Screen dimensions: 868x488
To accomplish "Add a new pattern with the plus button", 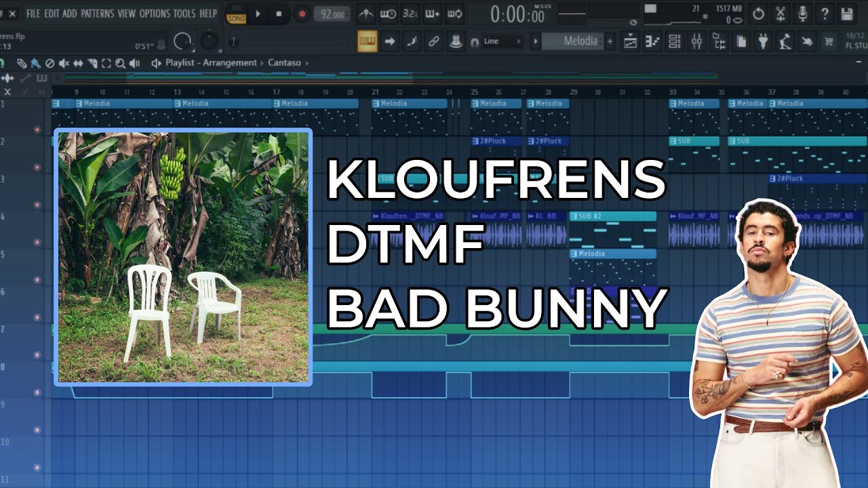I will (x=610, y=41).
